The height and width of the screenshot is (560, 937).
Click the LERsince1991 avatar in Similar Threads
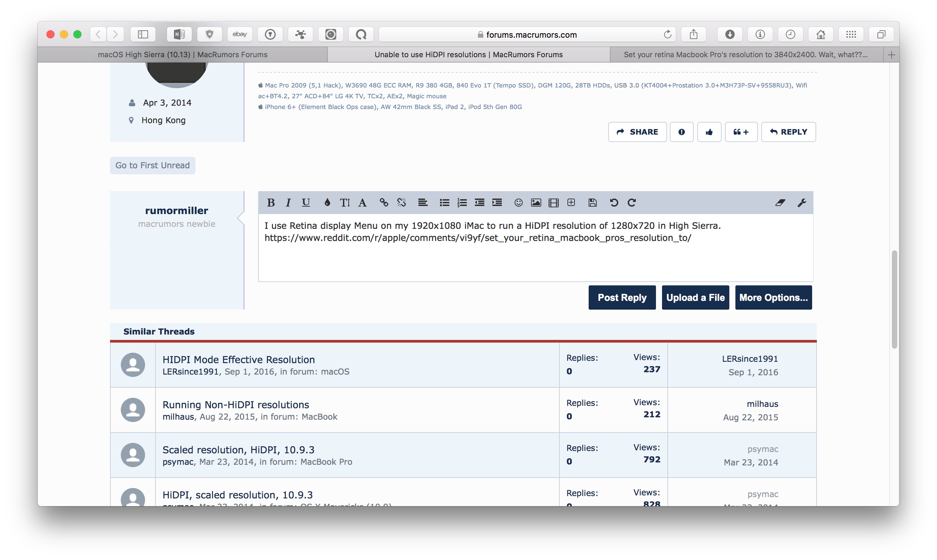click(133, 364)
